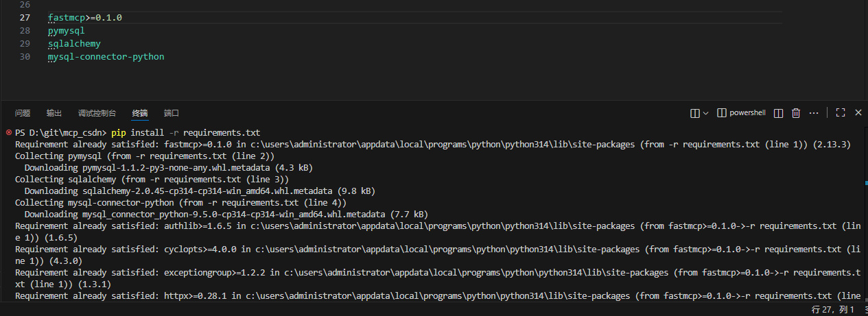The width and height of the screenshot is (868, 316).
Task: Click the 行 27, 列 1 status indicator
Action: point(832,310)
